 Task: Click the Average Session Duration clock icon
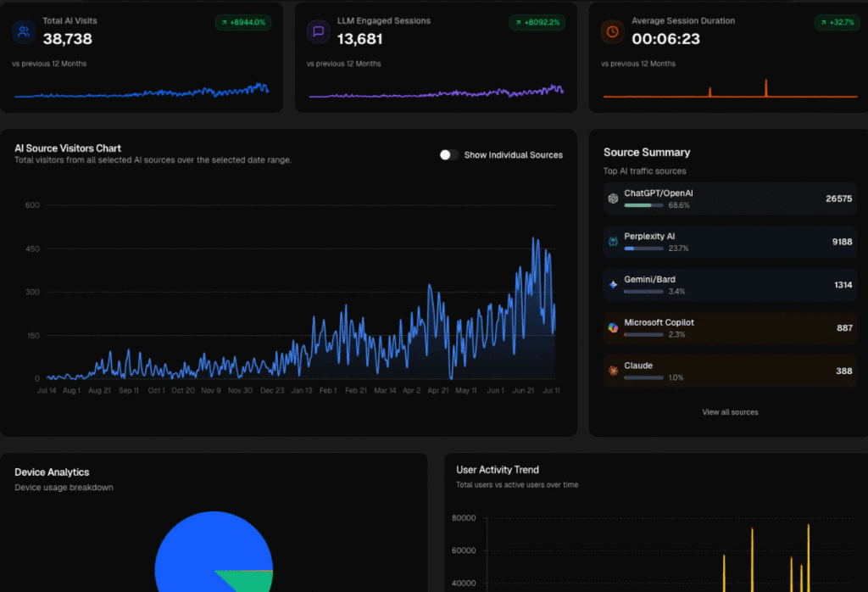[x=612, y=32]
